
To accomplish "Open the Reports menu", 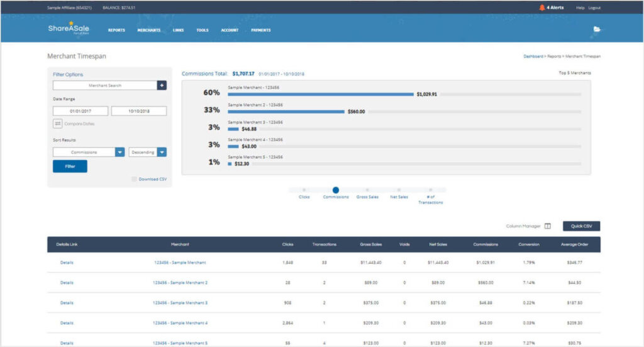I will (116, 30).
